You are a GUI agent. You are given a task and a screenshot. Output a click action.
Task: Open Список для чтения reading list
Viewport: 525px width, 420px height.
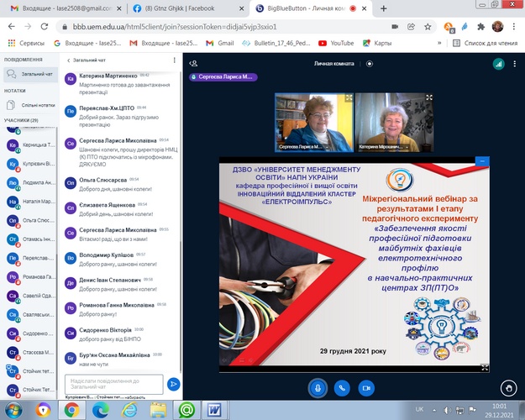coord(486,43)
